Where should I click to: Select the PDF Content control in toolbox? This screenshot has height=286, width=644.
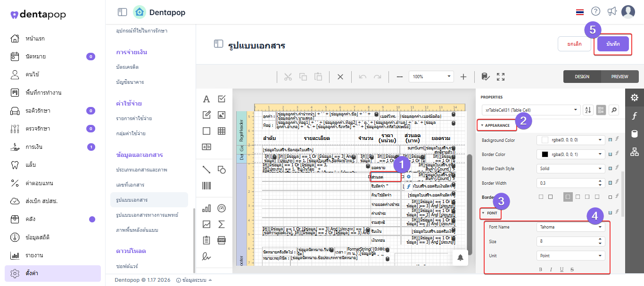[222, 240]
